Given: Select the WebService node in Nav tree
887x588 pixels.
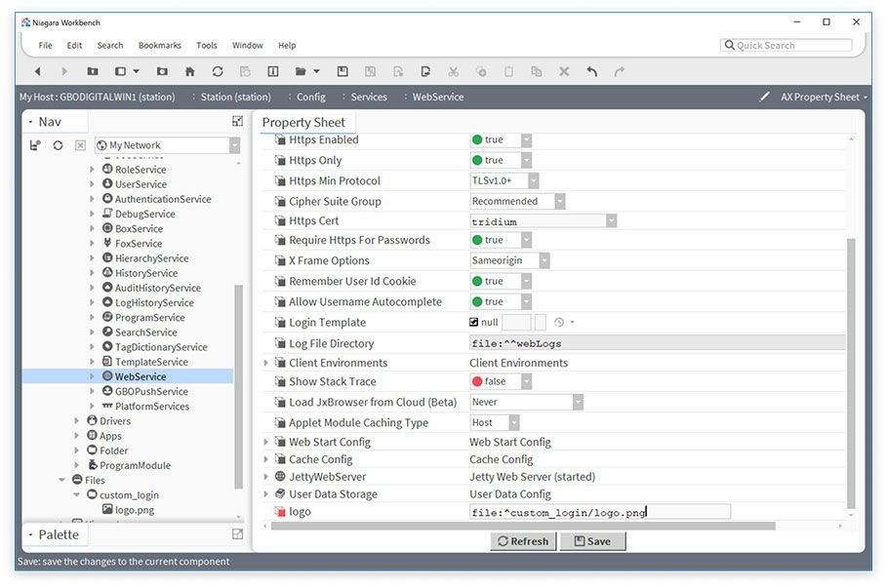Looking at the screenshot, I should coord(141,376).
